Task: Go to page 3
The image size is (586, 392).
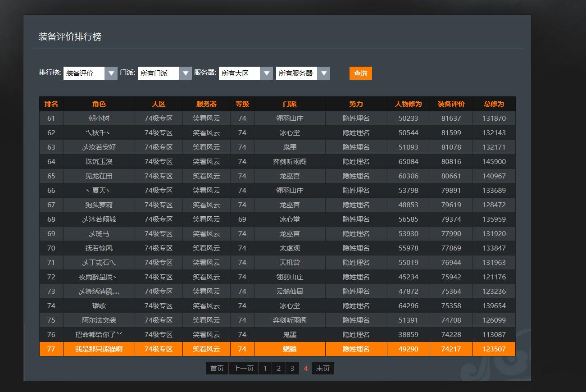Action: pyautogui.click(x=292, y=369)
